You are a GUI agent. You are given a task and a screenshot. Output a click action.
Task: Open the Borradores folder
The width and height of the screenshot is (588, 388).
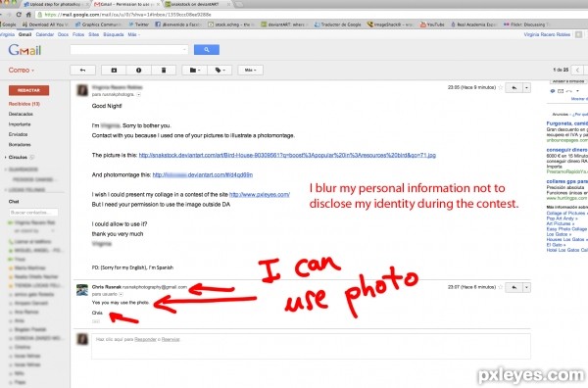pos(20,144)
